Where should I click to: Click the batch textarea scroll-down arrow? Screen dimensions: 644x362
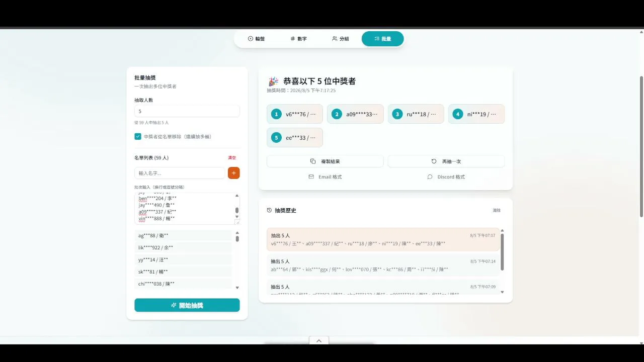click(237, 217)
